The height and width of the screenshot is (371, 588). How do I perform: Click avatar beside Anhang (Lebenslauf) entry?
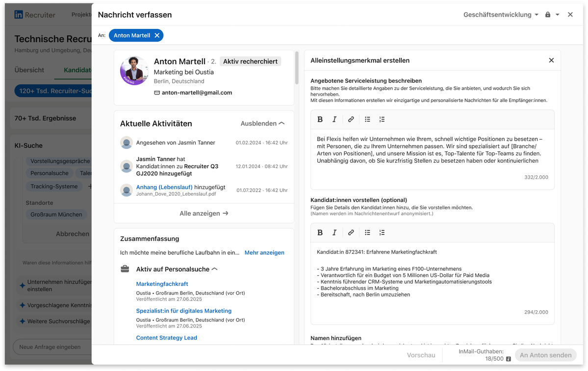tap(127, 190)
